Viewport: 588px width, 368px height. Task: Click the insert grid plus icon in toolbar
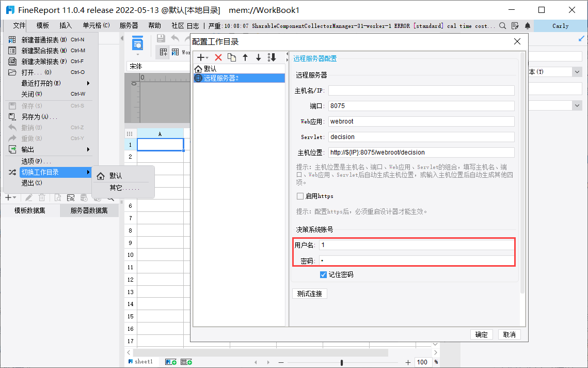click(164, 52)
